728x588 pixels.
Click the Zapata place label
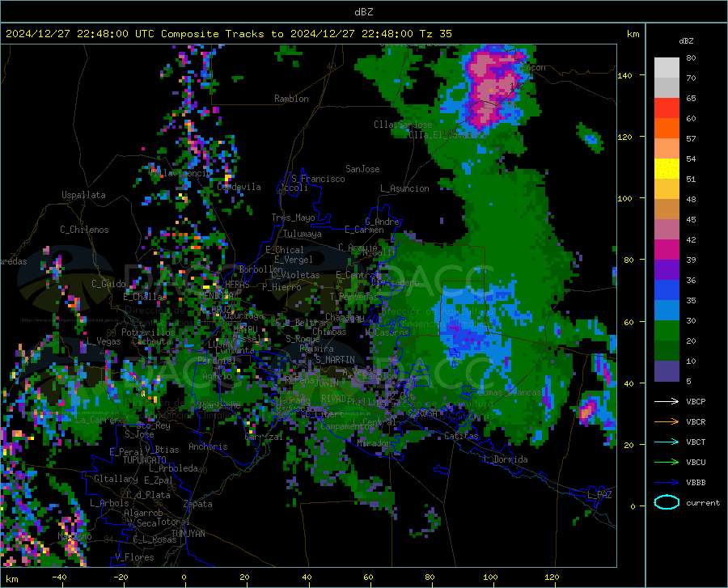click(x=198, y=504)
